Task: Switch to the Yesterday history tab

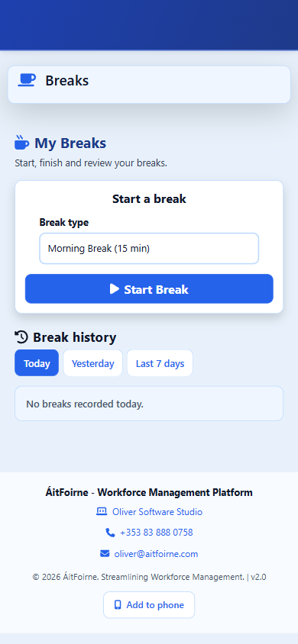Action: coord(93,363)
